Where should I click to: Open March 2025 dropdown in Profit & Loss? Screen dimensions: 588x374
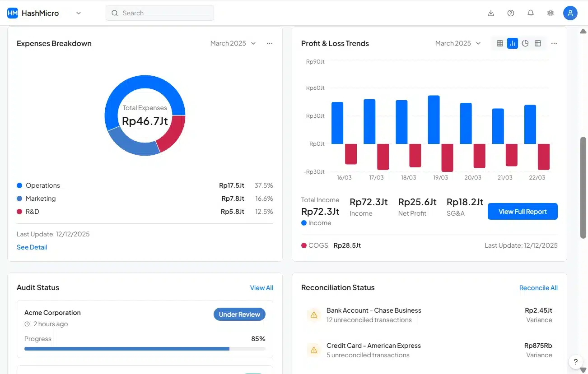coord(458,43)
